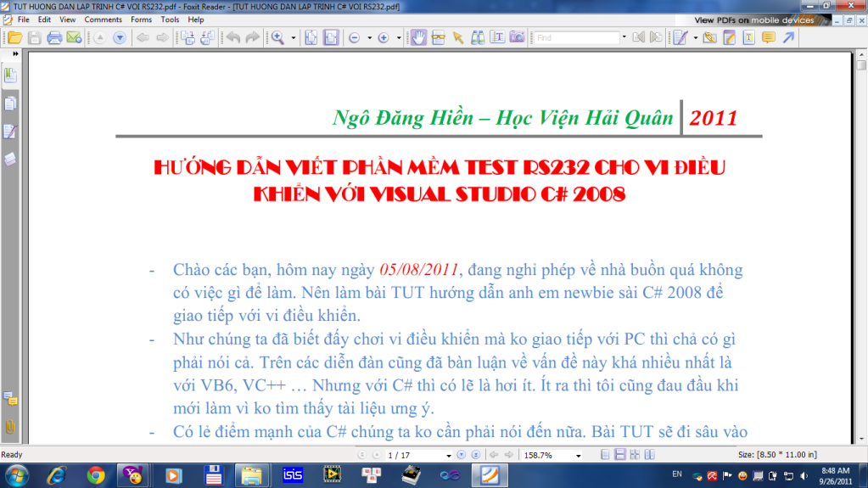Enable Facing pages view mode

tap(649, 455)
